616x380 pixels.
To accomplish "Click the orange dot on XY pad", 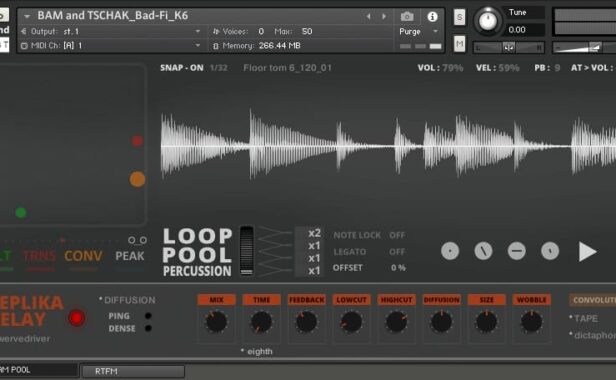I will coord(138,179).
